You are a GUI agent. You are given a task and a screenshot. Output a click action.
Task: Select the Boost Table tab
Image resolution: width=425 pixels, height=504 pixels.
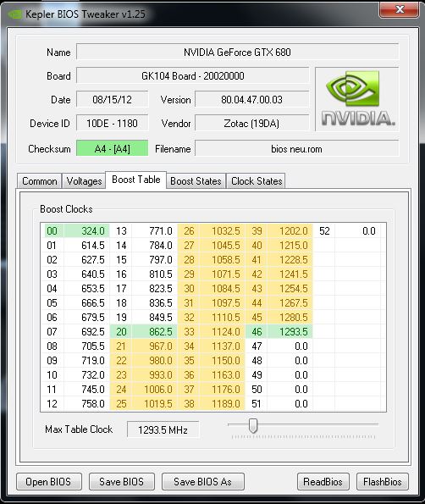[x=136, y=180]
